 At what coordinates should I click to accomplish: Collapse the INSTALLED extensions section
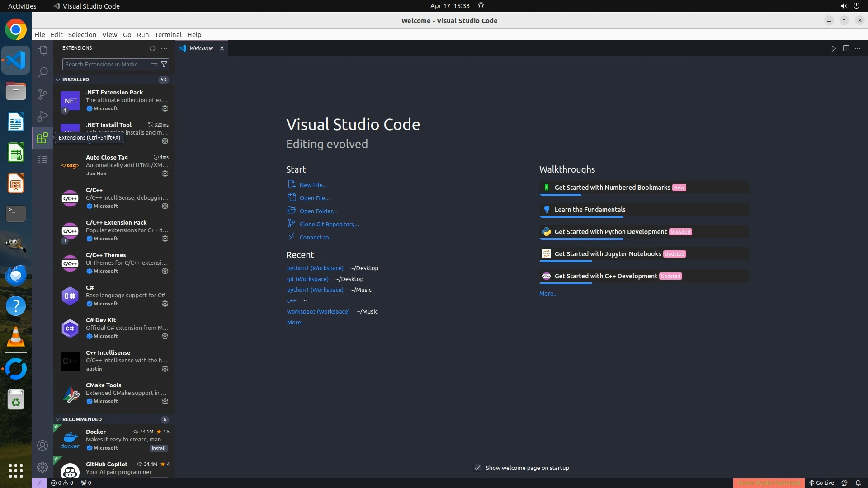[58, 80]
